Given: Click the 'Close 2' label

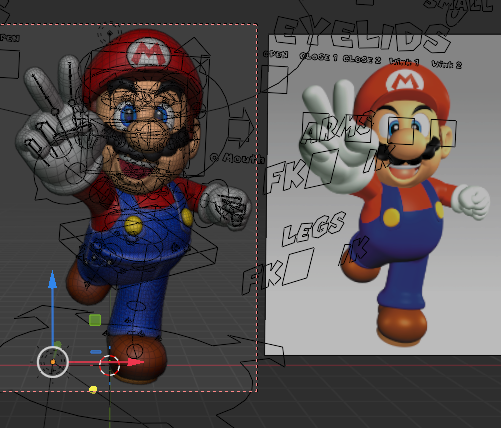Looking at the screenshot, I should tap(362, 59).
